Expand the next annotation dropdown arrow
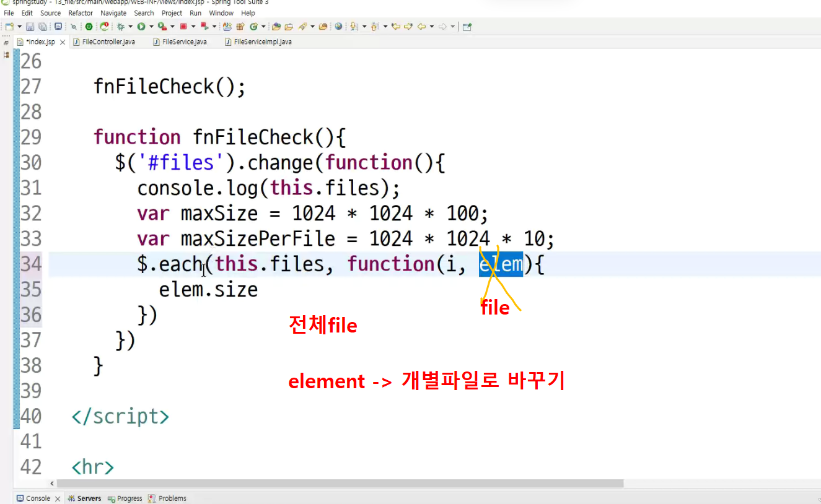Viewport: 821px width, 504px height. (x=364, y=27)
